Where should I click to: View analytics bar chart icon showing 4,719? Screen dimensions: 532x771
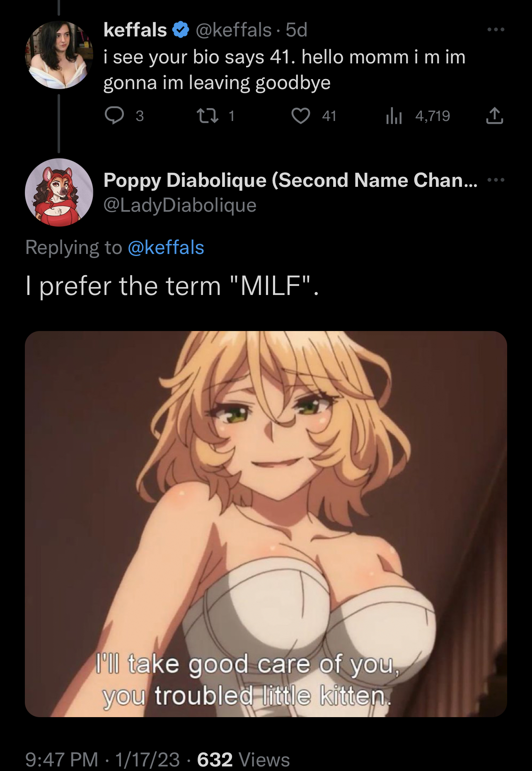pyautogui.click(x=394, y=116)
